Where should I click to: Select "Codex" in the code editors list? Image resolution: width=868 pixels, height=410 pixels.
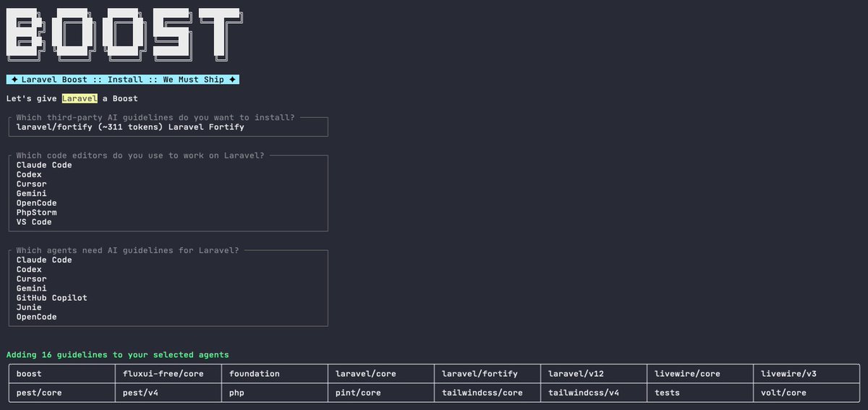[29, 175]
